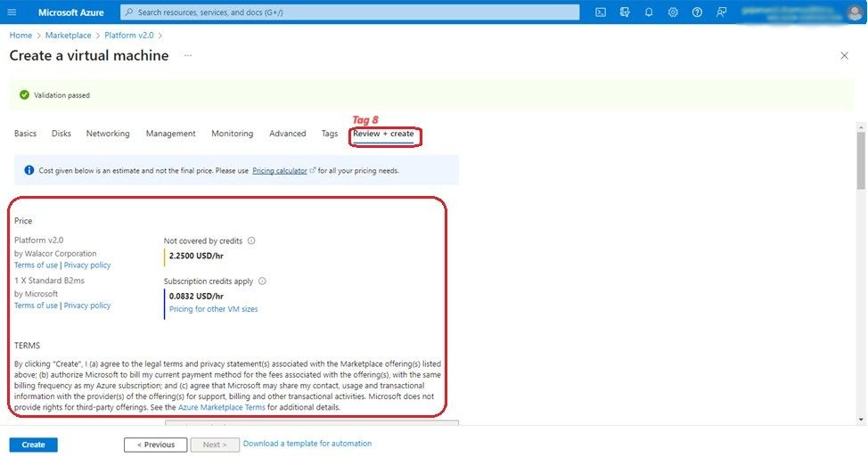The image size is (868, 465).
Task: Click the Create button
Action: pyautogui.click(x=33, y=445)
